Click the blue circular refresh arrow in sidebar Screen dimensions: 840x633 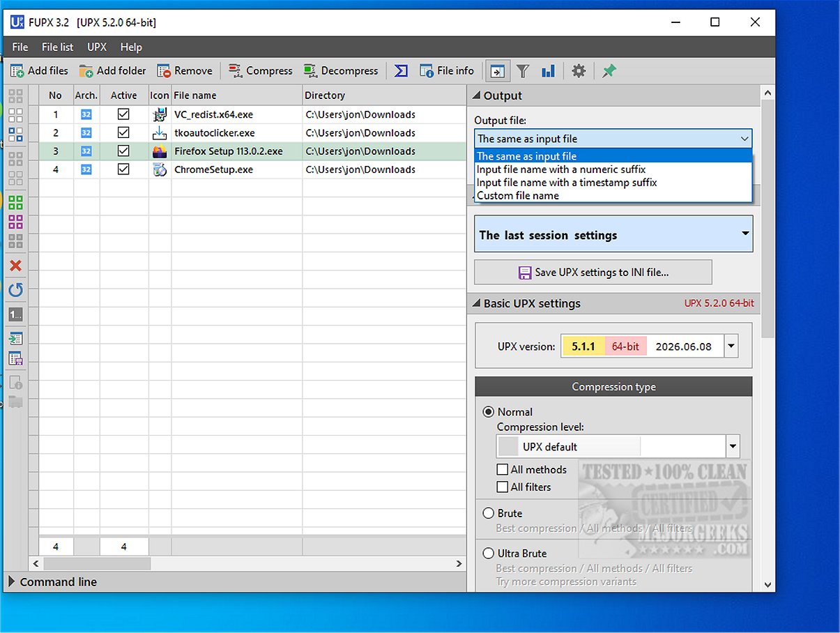pyautogui.click(x=15, y=289)
